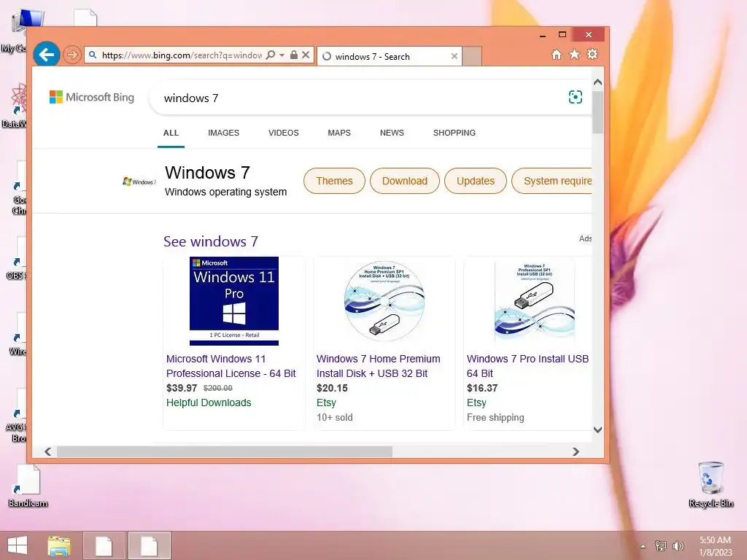Click the $20.15 price text
This screenshot has width=747, height=560.
[332, 388]
